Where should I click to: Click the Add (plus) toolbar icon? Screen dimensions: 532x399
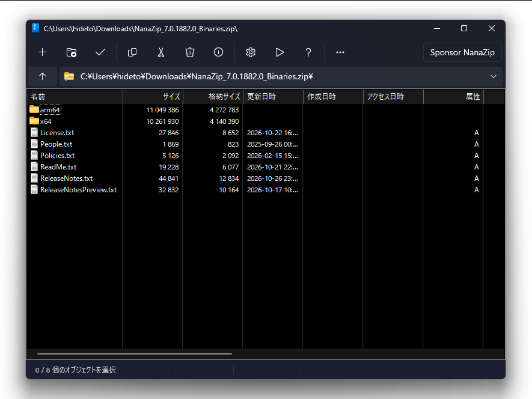tap(43, 52)
